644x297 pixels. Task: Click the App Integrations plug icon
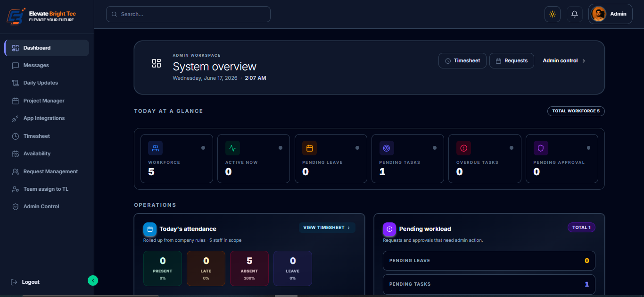[x=16, y=119]
